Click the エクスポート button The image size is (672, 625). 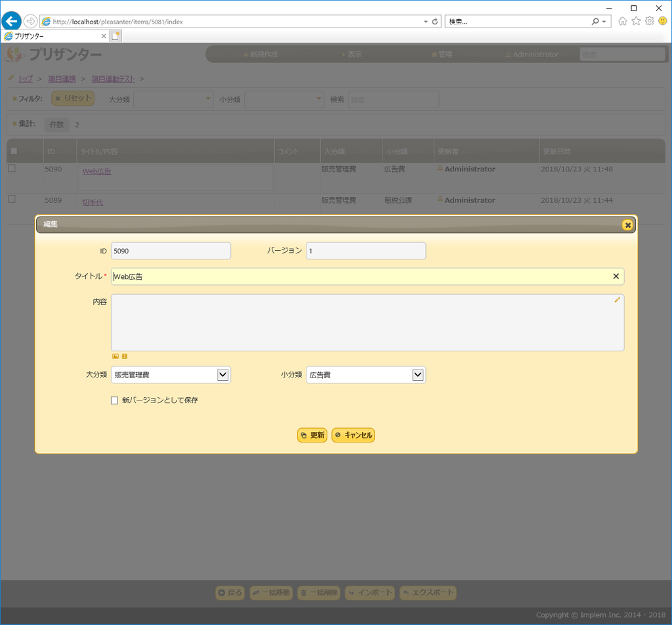click(428, 593)
